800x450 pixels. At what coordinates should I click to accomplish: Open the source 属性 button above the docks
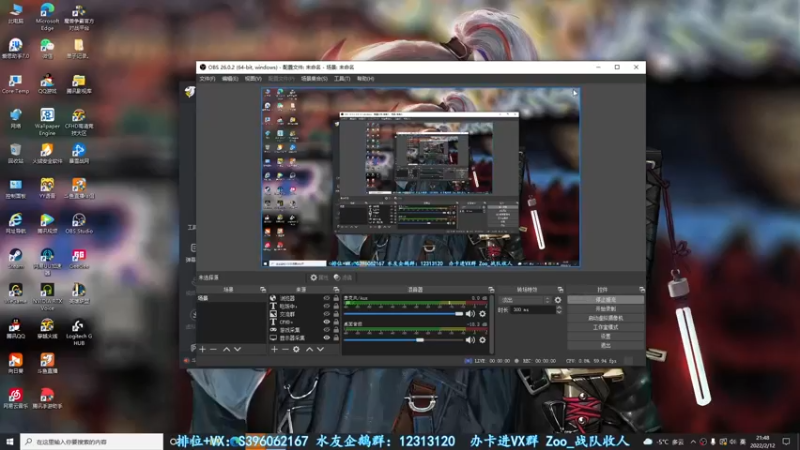pyautogui.click(x=319, y=278)
